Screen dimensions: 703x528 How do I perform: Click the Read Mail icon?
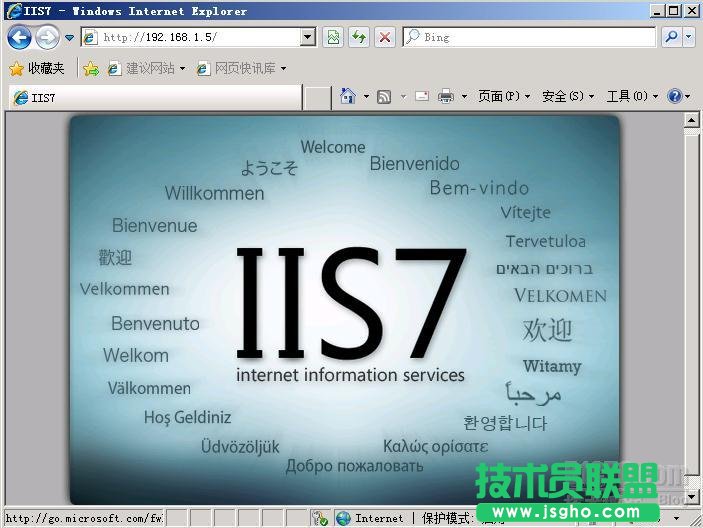(x=422, y=96)
